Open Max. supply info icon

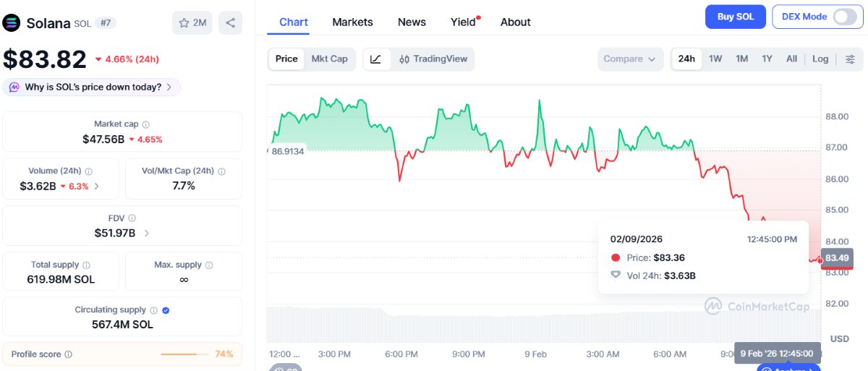coord(208,265)
